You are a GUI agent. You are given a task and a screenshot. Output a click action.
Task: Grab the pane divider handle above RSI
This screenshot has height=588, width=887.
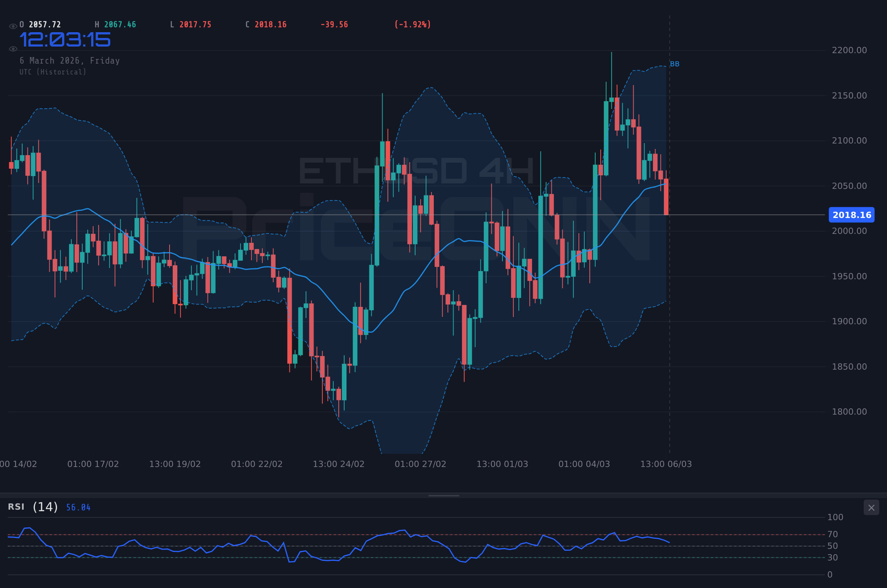pos(443,496)
